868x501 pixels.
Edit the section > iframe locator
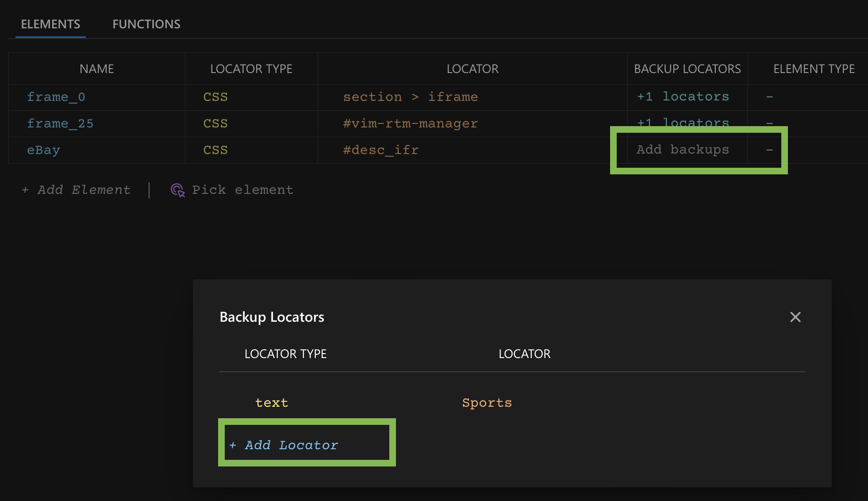tap(410, 97)
